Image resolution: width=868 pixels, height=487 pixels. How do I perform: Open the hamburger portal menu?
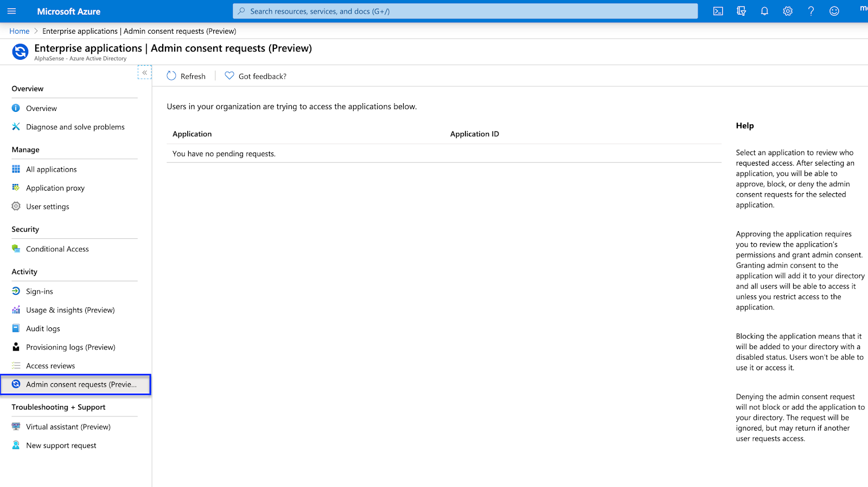[x=12, y=11]
